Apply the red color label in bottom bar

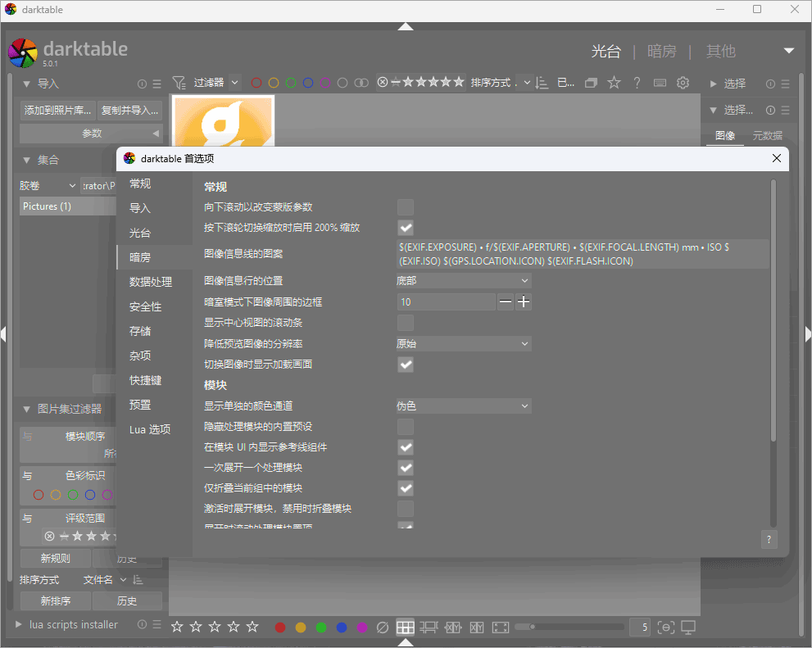279,627
